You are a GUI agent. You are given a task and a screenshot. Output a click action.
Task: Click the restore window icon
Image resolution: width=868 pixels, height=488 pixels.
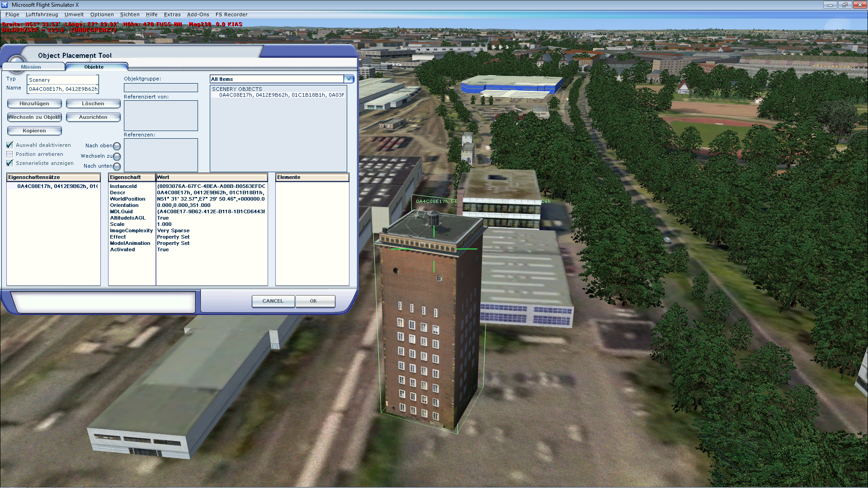844,5
